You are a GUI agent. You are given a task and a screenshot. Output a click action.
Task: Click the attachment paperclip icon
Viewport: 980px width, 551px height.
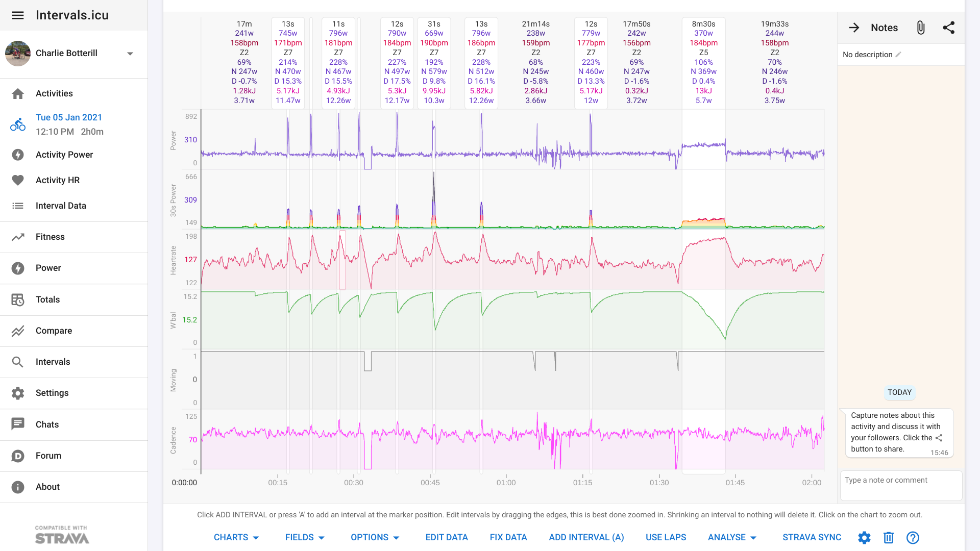pyautogui.click(x=920, y=28)
